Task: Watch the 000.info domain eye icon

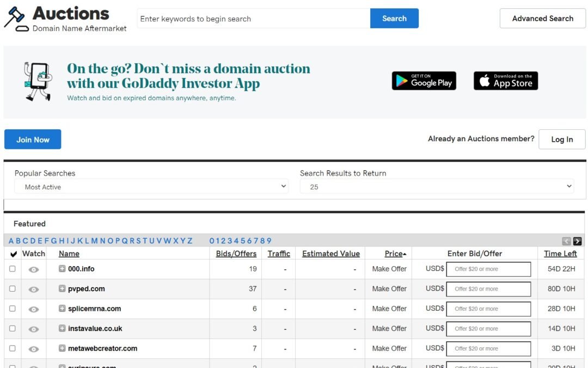Action: coord(34,270)
